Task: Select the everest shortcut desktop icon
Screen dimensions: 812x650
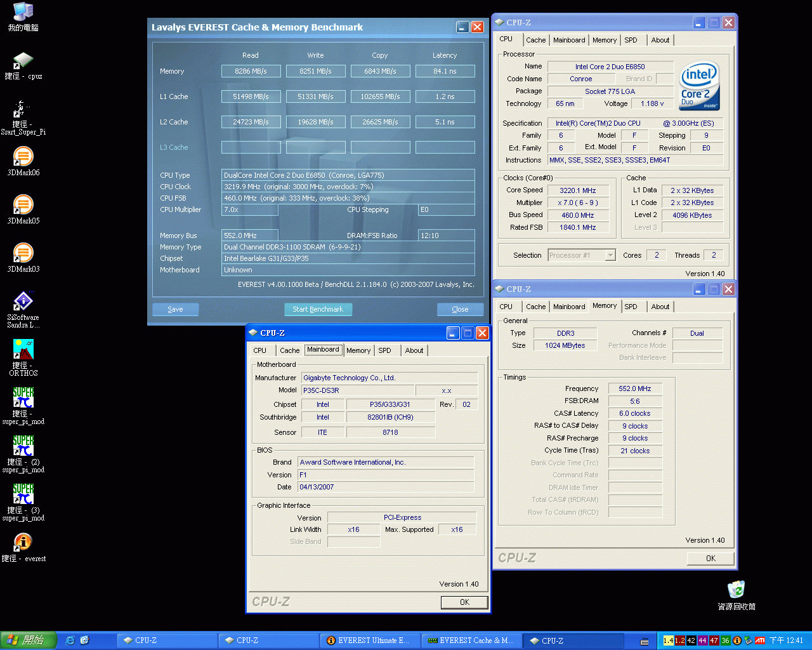Action: [23, 547]
